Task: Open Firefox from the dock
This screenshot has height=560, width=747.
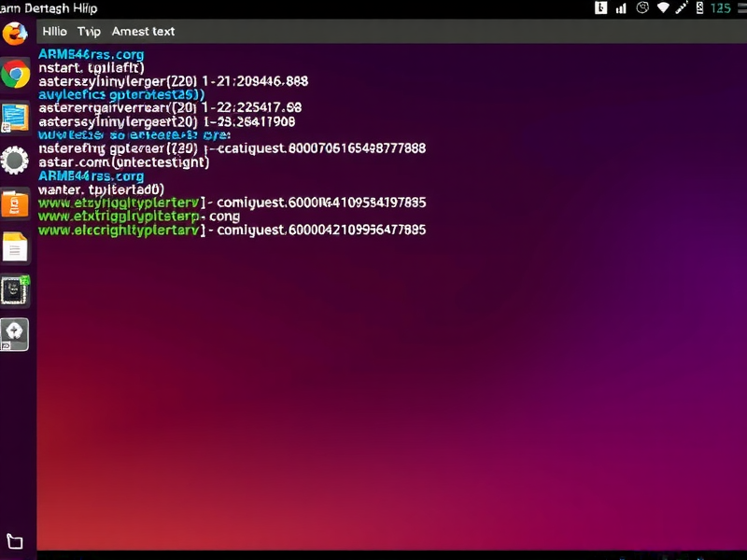Action: (x=15, y=35)
